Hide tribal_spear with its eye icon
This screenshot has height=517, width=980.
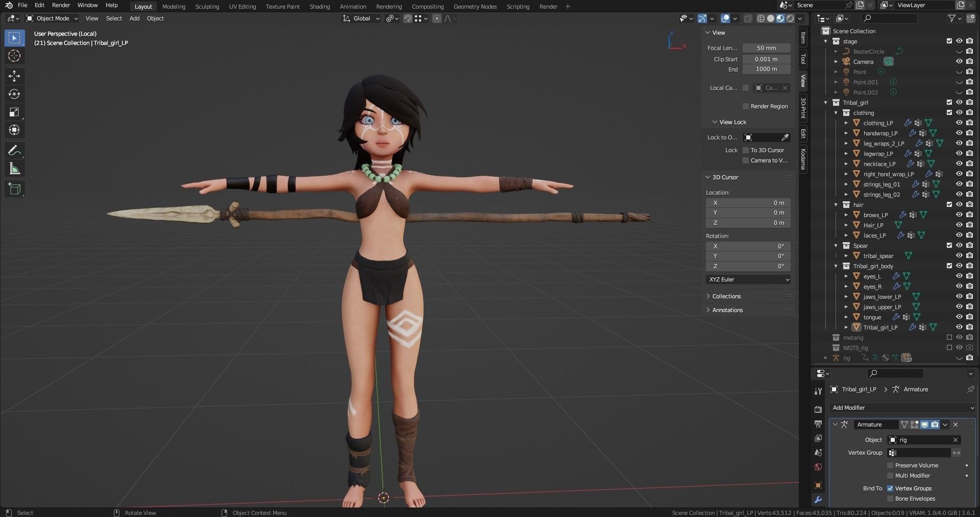(x=959, y=255)
